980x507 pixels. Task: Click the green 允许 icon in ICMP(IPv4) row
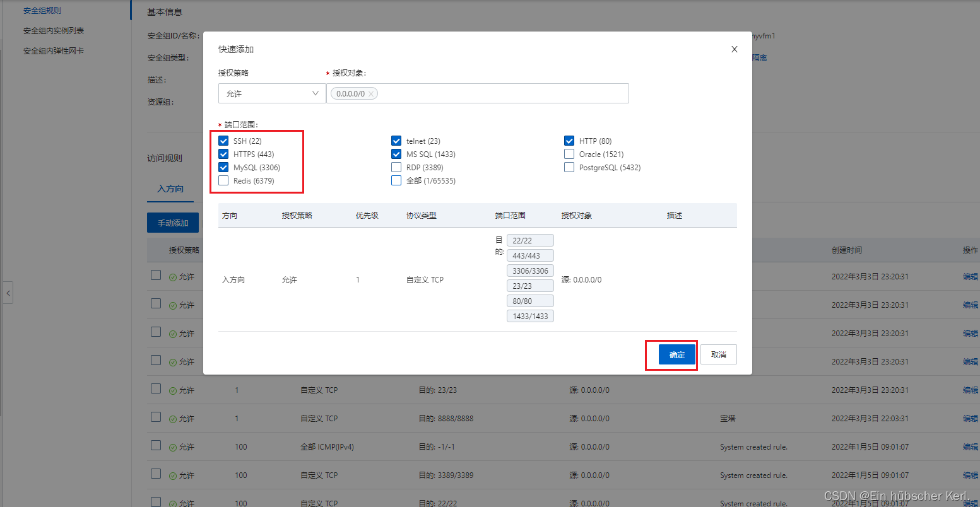(173, 447)
